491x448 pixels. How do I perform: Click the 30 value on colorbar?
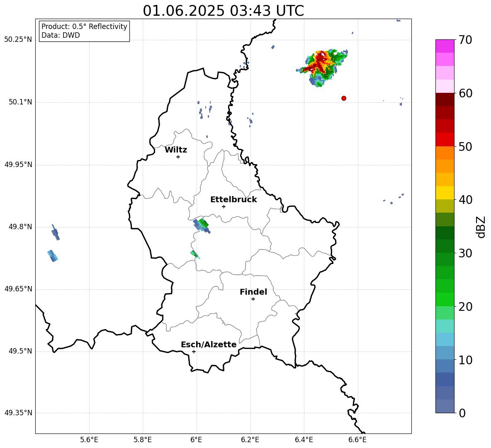[465, 253]
